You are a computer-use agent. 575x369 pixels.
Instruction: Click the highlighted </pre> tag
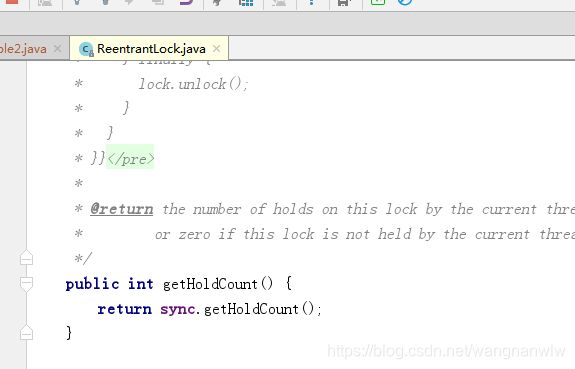coord(130,159)
